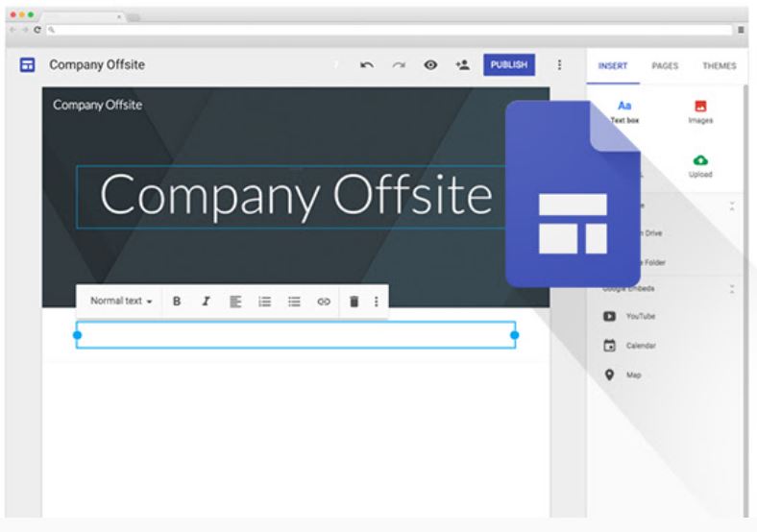Apply bulleted list formatting
The height and width of the screenshot is (532, 757).
(x=294, y=302)
